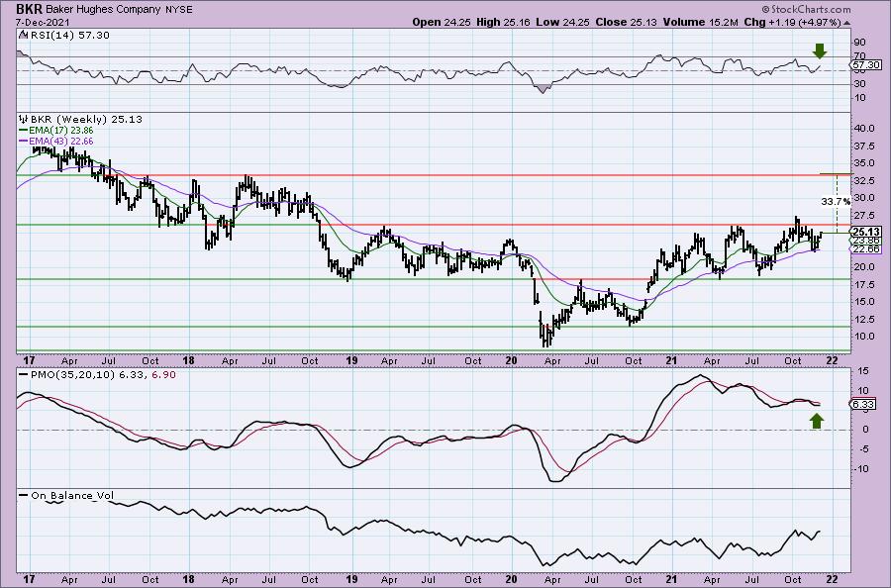Click the 57.30 RSI value tag on the right axis

865,65
